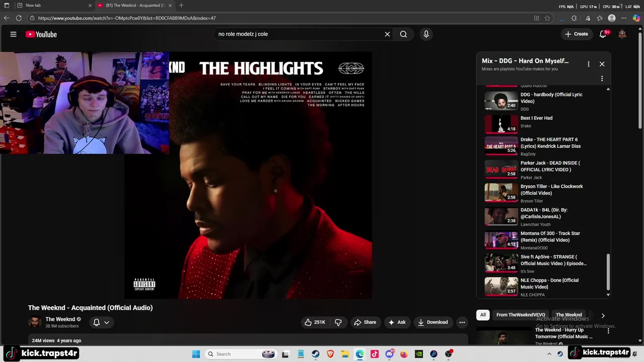Click the Acquainted video player
This screenshot has width=644, height=362.
249,175
